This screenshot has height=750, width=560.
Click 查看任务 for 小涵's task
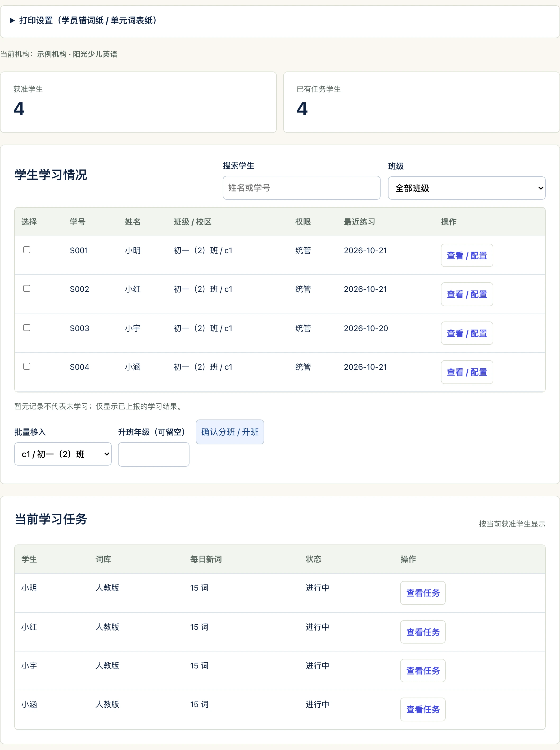click(x=423, y=709)
